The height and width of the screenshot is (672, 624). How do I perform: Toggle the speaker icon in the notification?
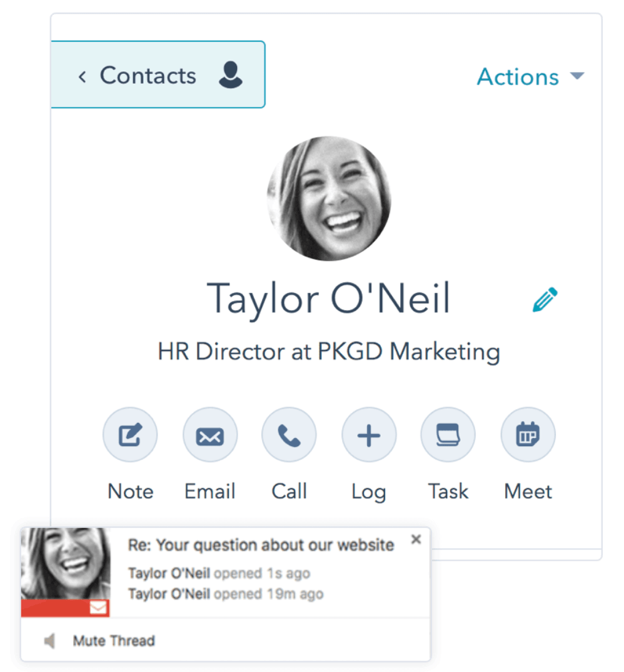pyautogui.click(x=51, y=640)
